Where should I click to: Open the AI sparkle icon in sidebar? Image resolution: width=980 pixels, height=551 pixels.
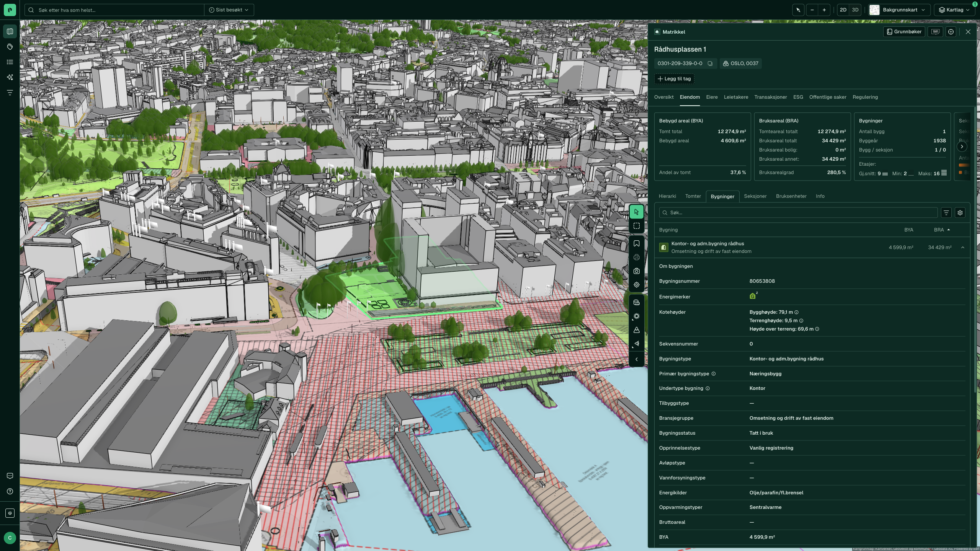tap(10, 77)
